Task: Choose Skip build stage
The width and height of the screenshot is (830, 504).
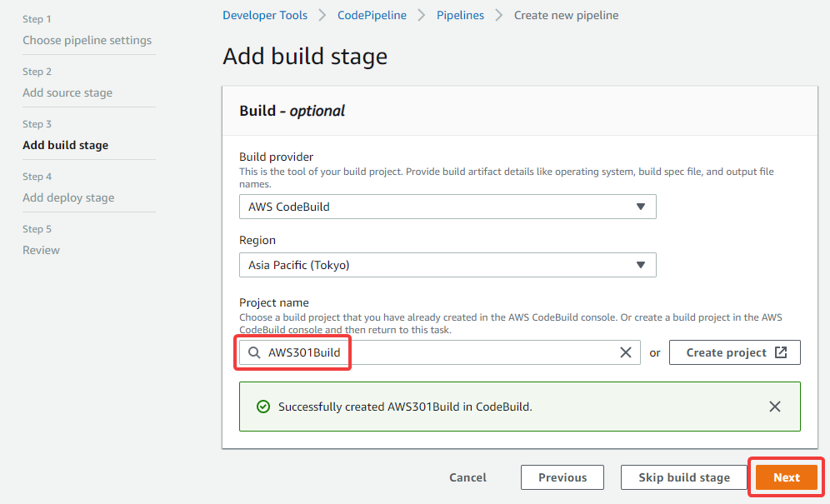Action: pos(684,477)
